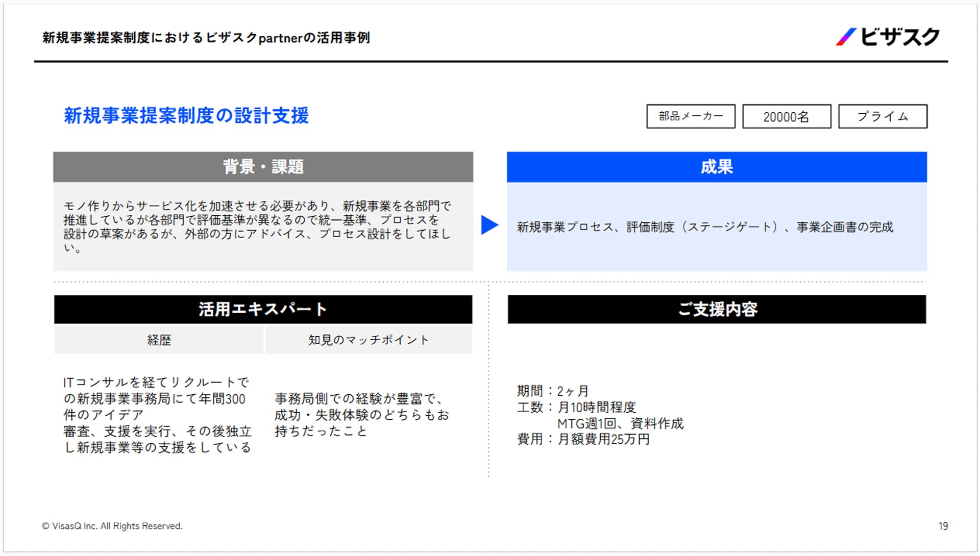Screen dimensions: 980x556
Task: Click the line MTG週1回、資料作成
Action: (x=620, y=423)
